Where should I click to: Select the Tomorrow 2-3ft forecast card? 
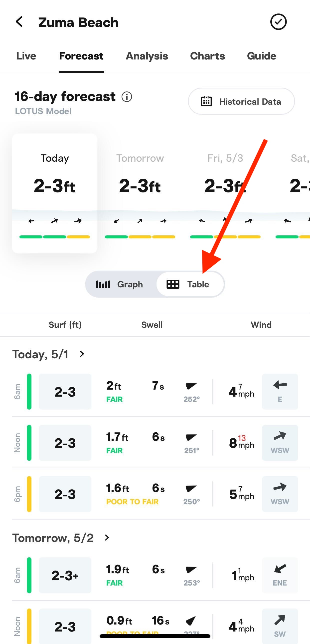140,193
